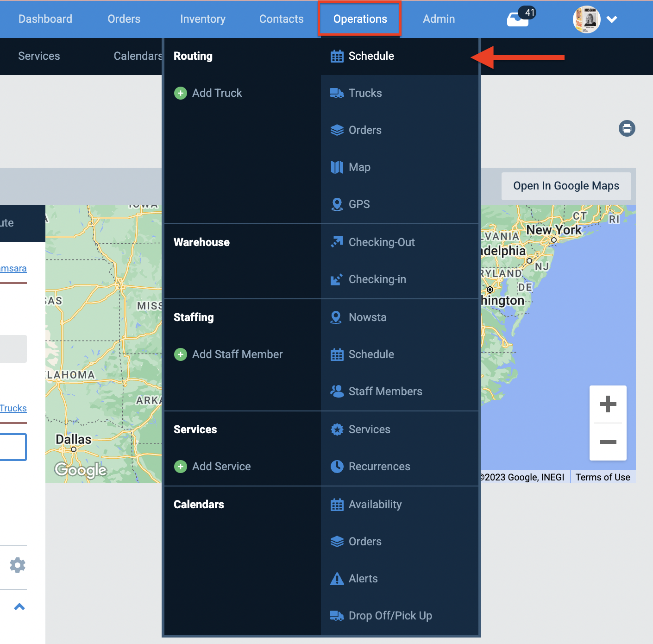
Task: Click the Routing Schedule calendar icon
Action: (337, 56)
